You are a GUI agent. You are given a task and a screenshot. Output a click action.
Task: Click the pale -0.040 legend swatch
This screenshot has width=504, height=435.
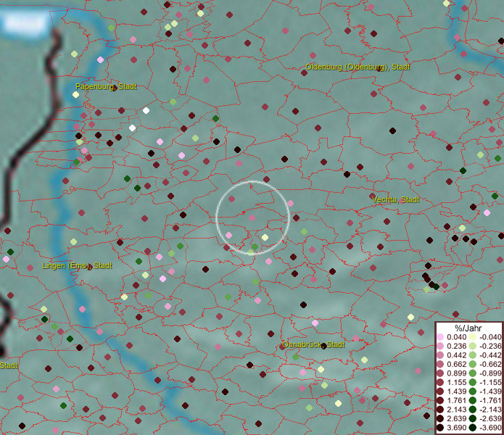click(473, 337)
